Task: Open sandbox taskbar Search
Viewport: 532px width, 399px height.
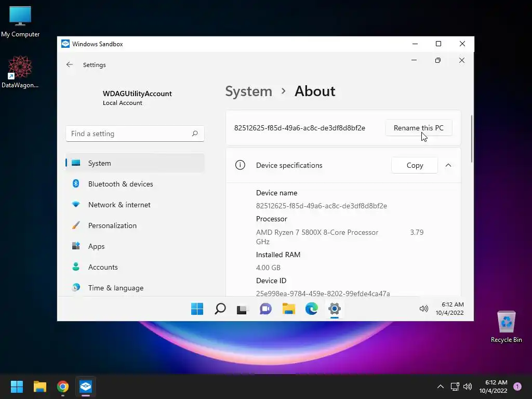Action: pos(220,309)
